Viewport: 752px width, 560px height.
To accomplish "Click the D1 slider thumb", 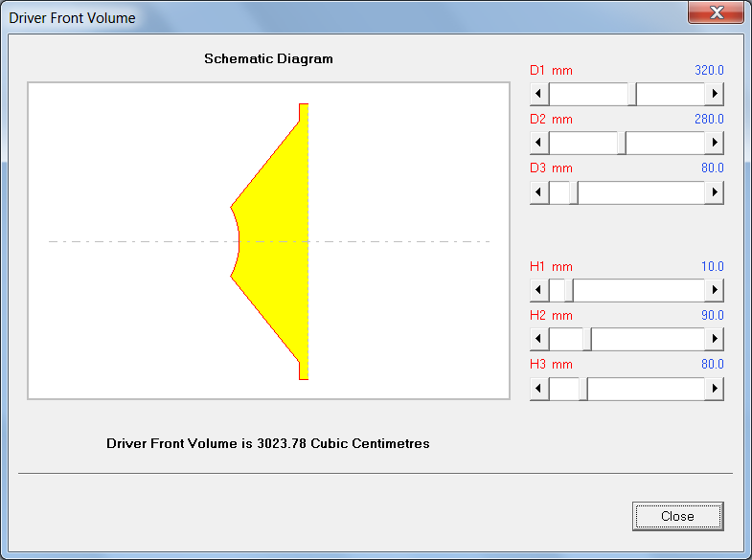I will click(x=632, y=94).
